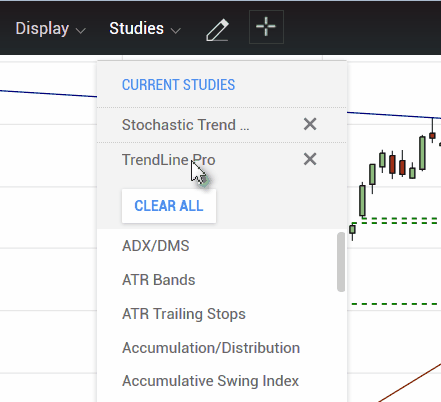Remove the Stochastic Trend study
The image size is (441, 402).
point(310,124)
